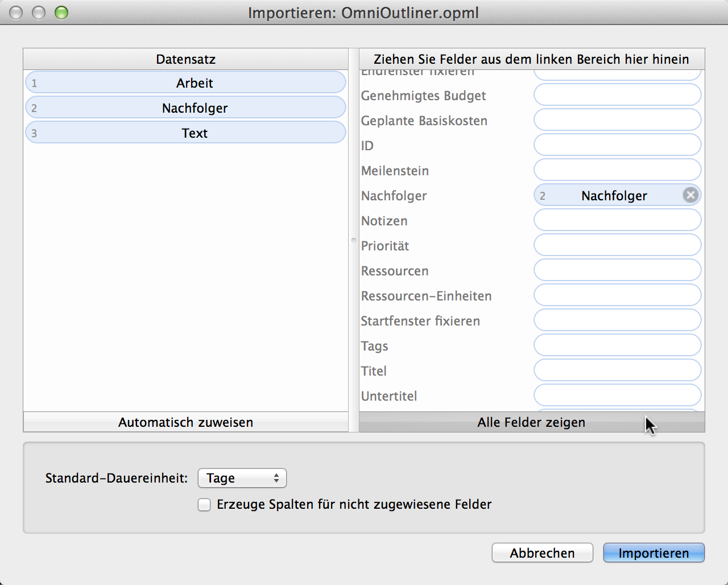728x585 pixels.
Task: Click the Datensatz column header
Action: pos(186,59)
